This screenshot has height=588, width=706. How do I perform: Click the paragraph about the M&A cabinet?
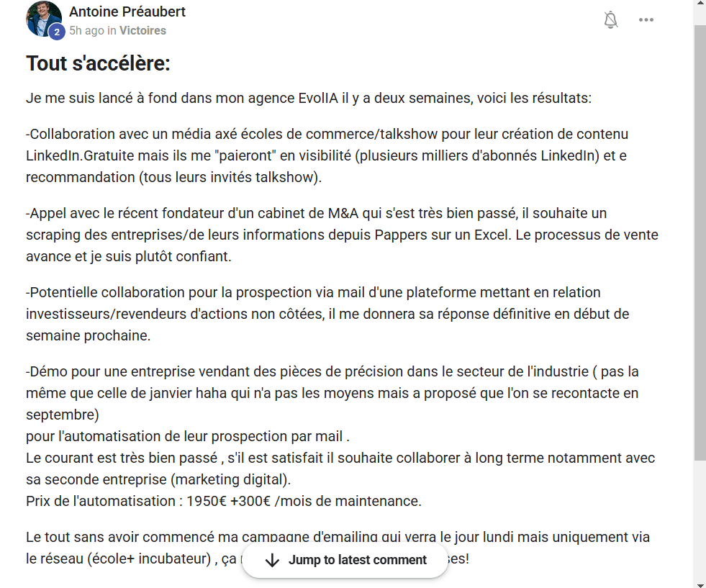click(342, 235)
